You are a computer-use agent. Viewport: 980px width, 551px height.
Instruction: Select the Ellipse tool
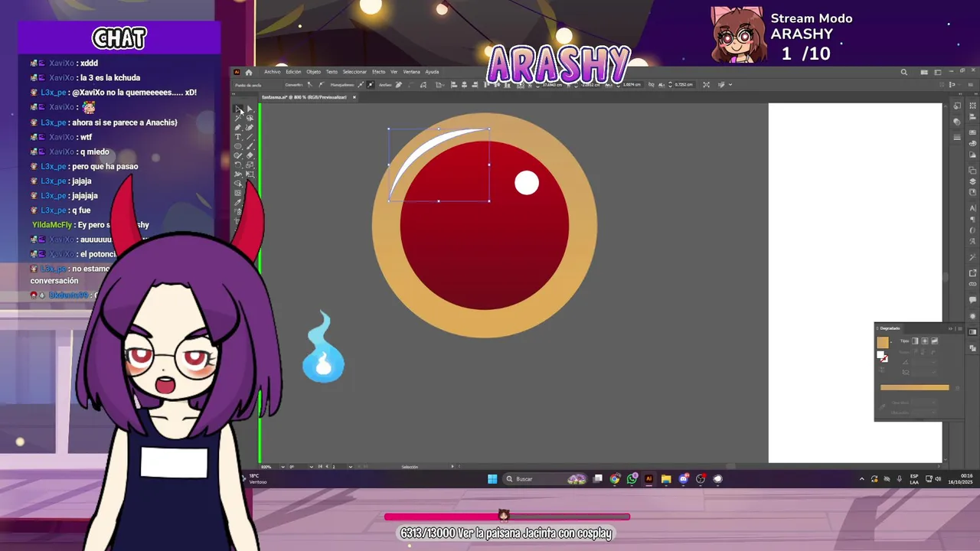click(238, 146)
